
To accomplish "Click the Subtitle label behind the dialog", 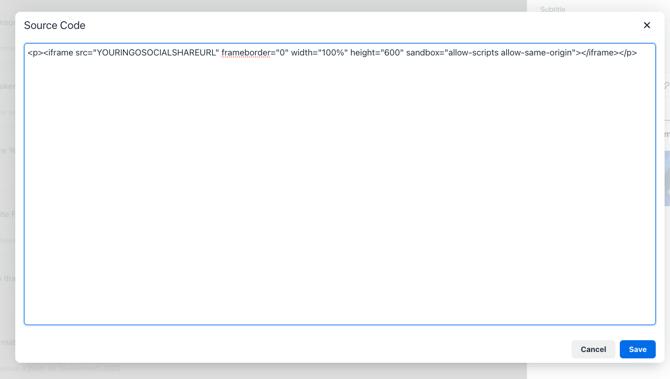I will coord(552,9).
